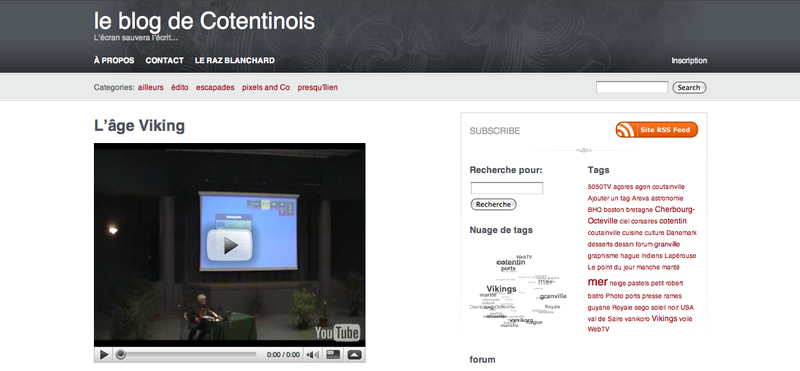Screen dimensions: 800x371
Task: Click the red Vikings tag in Tags list
Action: (x=664, y=318)
